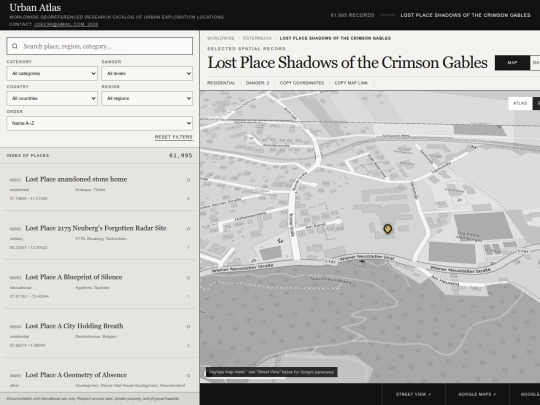The image size is (540, 405).
Task: Click Copy Coordinates
Action: pyautogui.click(x=302, y=83)
